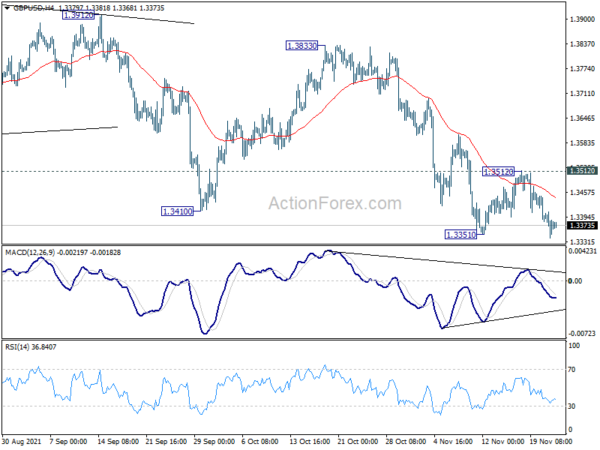Click the RSI(14) 36.8407 indicator label
This screenshot has width=600, height=450.
(x=31, y=347)
